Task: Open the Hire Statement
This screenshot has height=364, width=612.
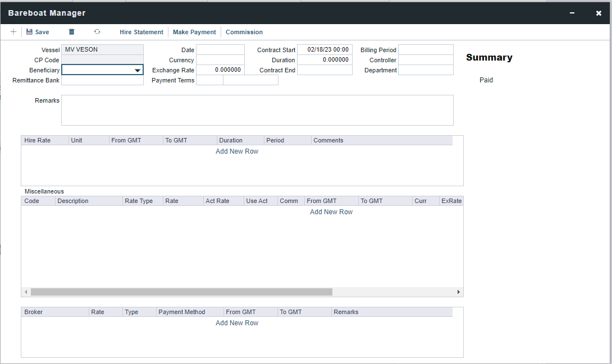Action: coord(141,32)
